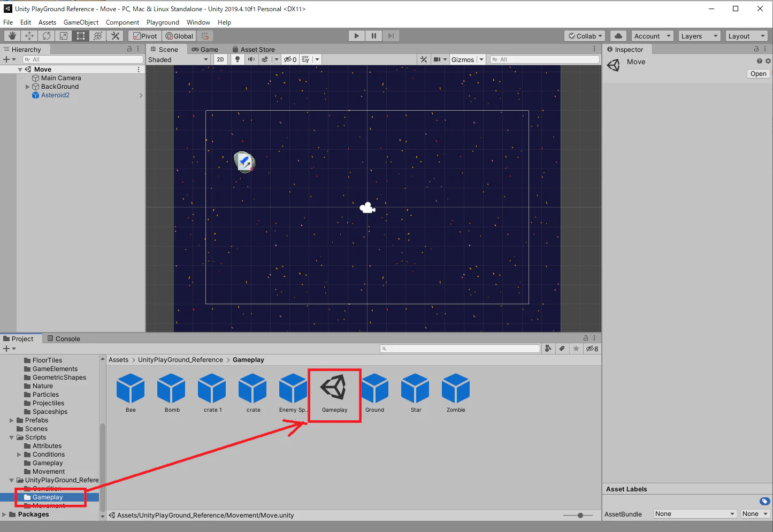
Task: Click the Step frame button
Action: tap(391, 36)
